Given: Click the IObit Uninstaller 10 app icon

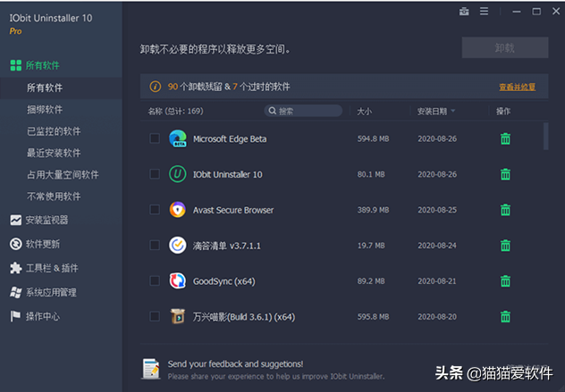Looking at the screenshot, I should point(178,174).
